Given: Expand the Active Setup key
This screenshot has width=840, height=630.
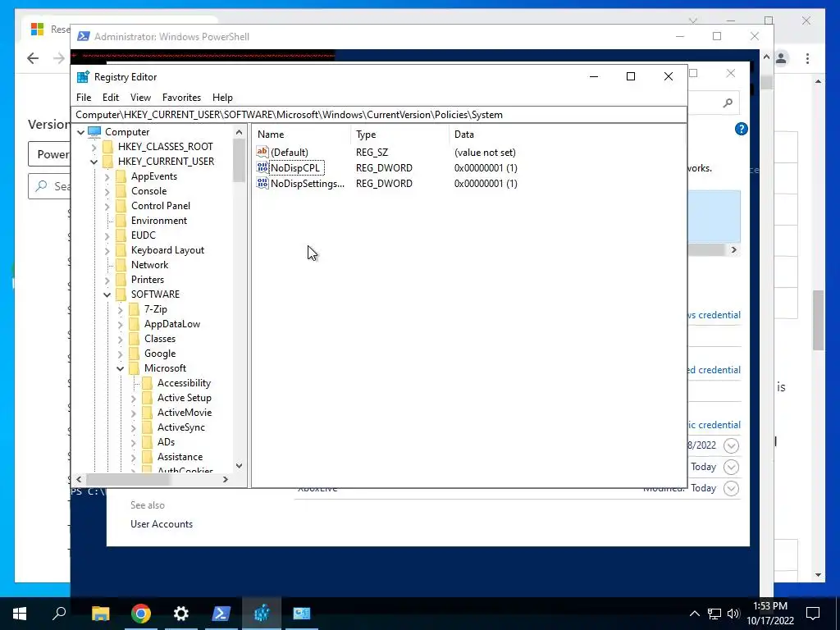Looking at the screenshot, I should (x=133, y=398).
